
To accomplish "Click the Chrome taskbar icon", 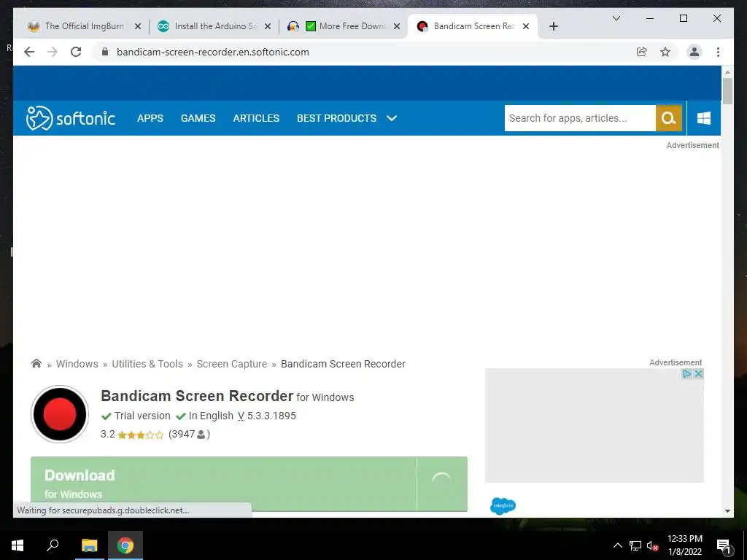I will point(125,545).
